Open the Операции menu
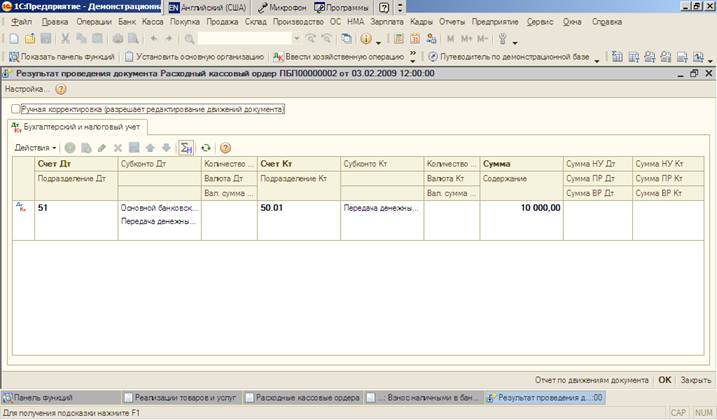Screen dimensions: 717x420 [x=94, y=22]
